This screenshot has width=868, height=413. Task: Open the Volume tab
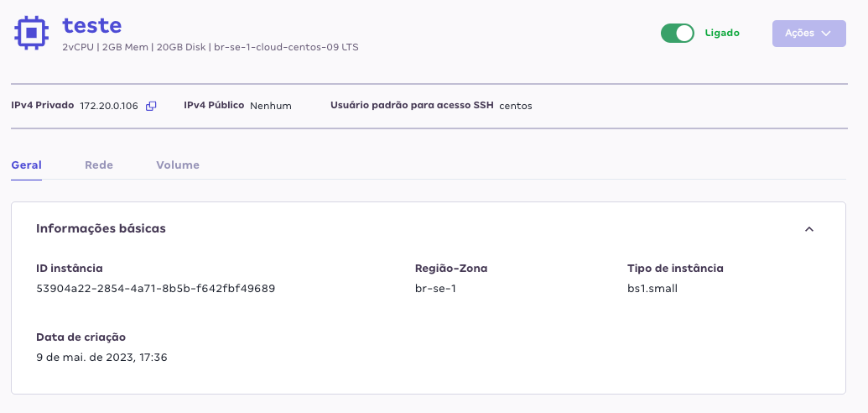coord(178,165)
